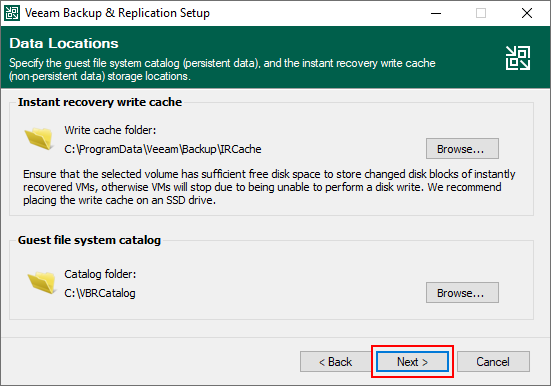Click the catalog folder icon
The width and height of the screenshot is (551, 386).
pyautogui.click(x=42, y=283)
